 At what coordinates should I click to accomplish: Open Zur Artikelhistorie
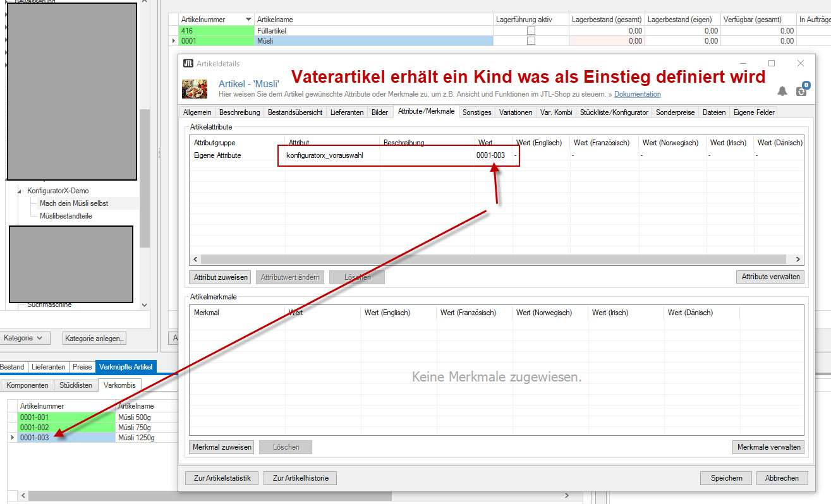pyautogui.click(x=300, y=478)
